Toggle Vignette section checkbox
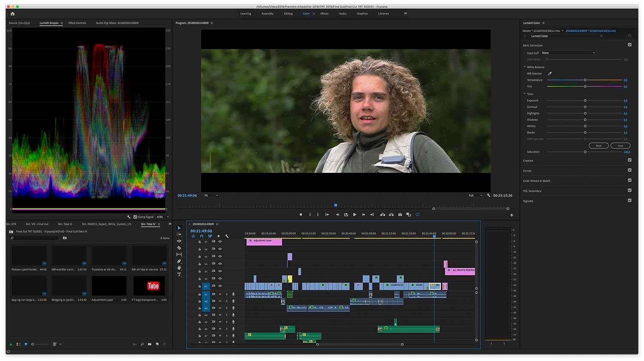The image size is (644, 361). [x=629, y=200]
